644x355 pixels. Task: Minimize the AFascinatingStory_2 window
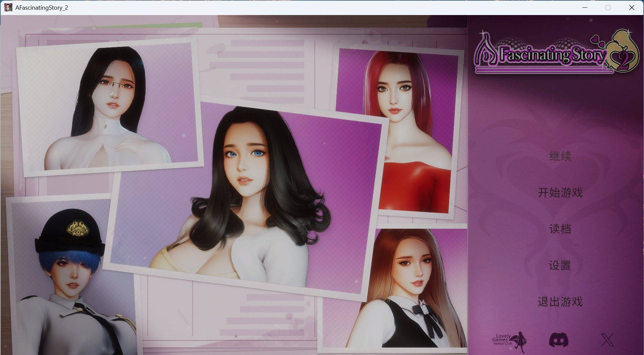pyautogui.click(x=585, y=7)
